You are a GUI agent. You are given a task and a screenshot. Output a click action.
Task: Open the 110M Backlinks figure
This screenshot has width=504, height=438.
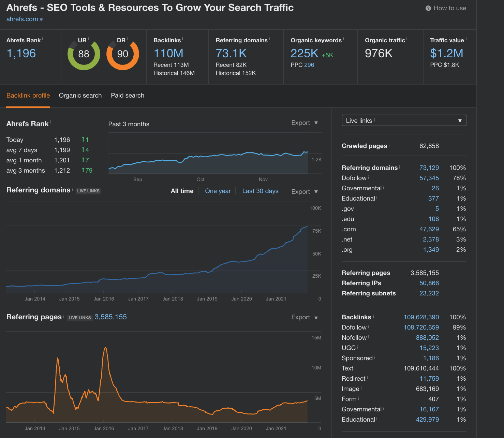pyautogui.click(x=168, y=53)
